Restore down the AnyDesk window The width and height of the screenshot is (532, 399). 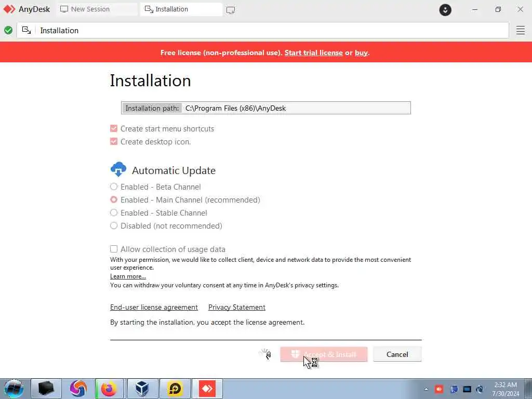498,9
